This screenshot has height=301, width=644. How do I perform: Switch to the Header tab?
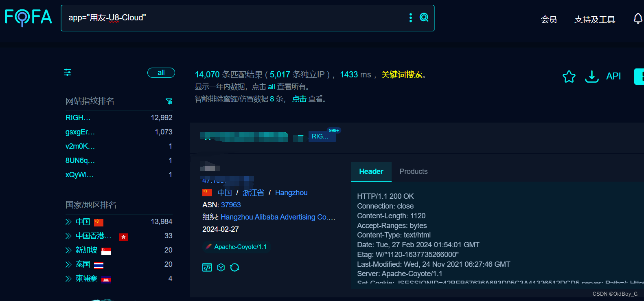click(371, 171)
